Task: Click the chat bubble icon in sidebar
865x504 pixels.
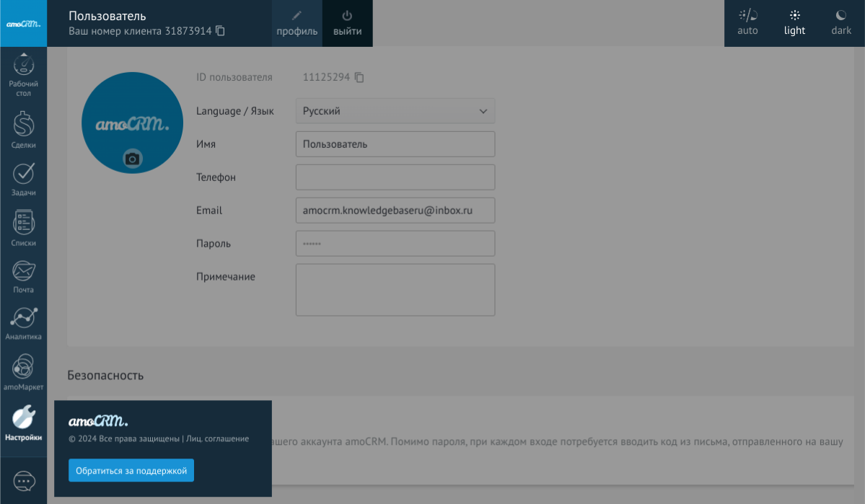Action: tap(24, 481)
